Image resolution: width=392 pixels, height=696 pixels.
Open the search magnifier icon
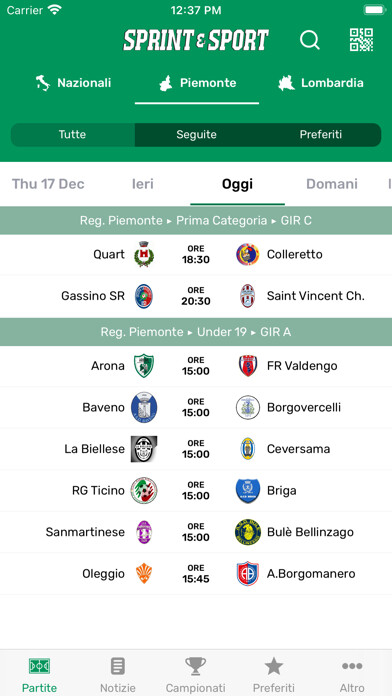[x=309, y=40]
